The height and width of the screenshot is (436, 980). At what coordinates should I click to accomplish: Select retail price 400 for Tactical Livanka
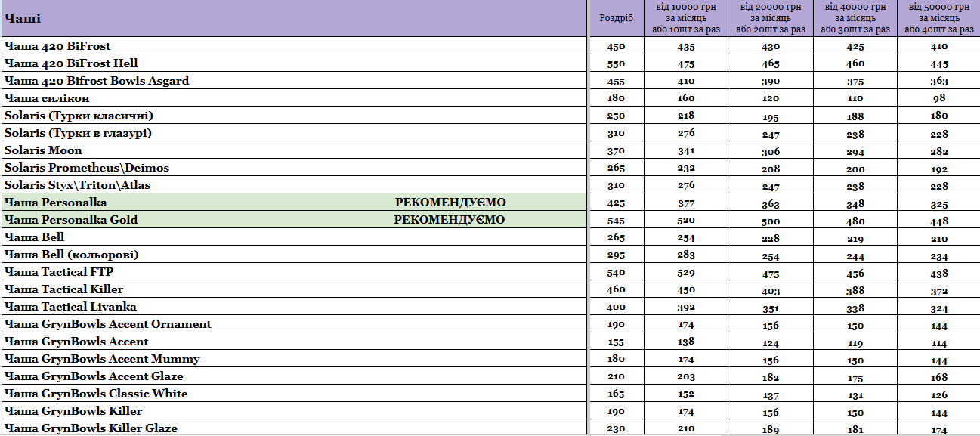616,308
